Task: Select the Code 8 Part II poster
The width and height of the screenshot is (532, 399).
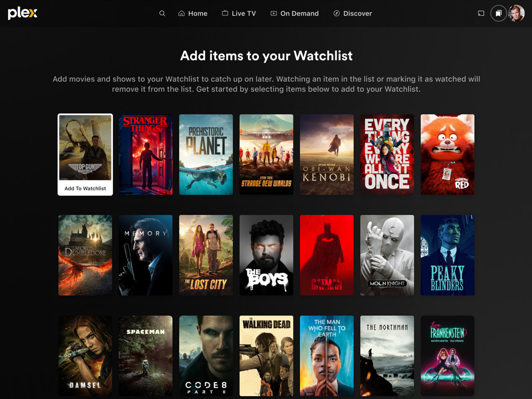Action: coord(206,356)
